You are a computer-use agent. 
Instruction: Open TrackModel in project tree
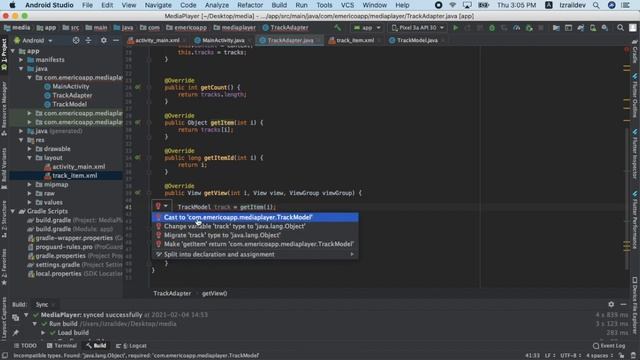click(x=69, y=104)
